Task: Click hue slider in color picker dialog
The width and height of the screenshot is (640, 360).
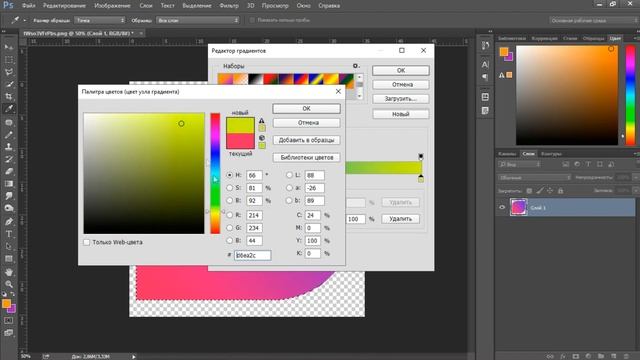Action: [215, 173]
